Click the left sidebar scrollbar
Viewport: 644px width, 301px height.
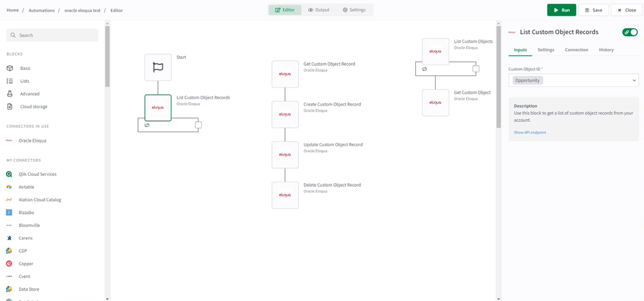pyautogui.click(x=107, y=56)
